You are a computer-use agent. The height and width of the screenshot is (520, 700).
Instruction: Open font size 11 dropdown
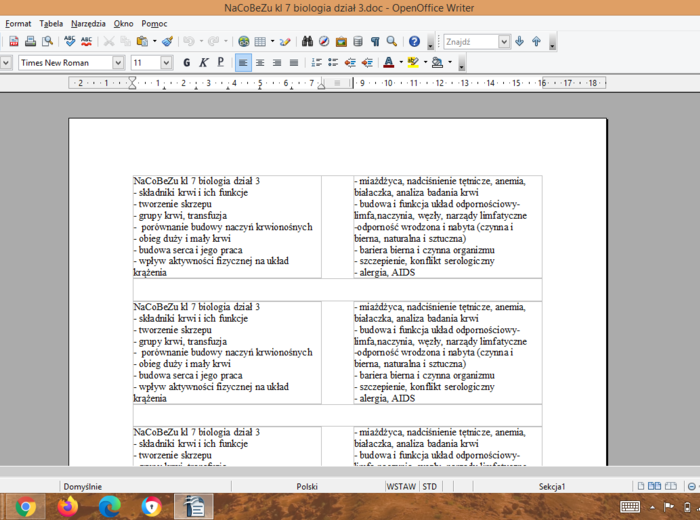[x=166, y=62]
